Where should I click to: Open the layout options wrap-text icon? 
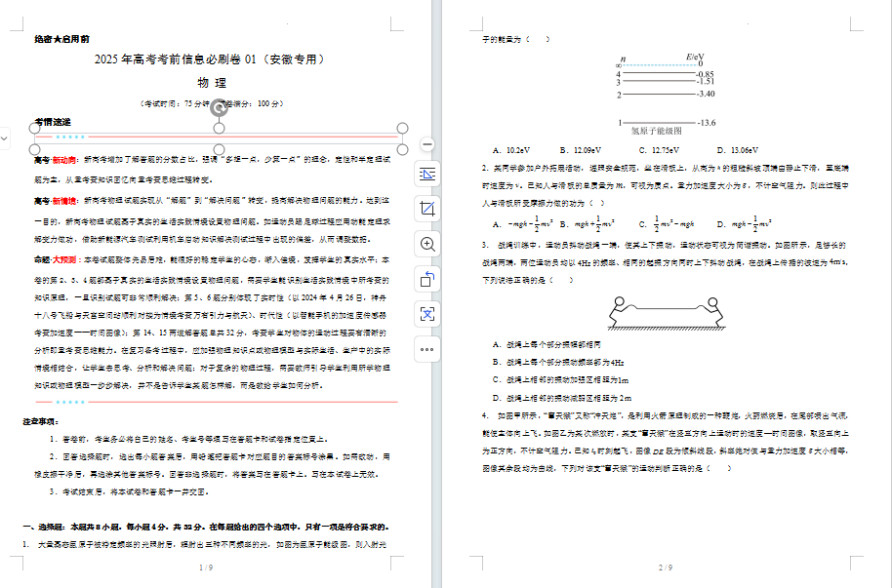[x=427, y=174]
